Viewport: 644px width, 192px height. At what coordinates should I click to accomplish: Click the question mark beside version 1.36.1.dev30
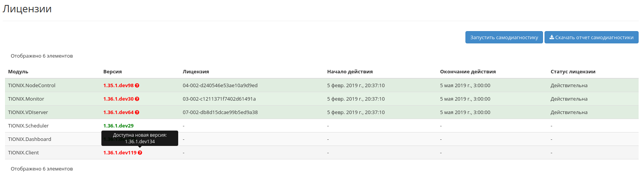pyautogui.click(x=137, y=99)
